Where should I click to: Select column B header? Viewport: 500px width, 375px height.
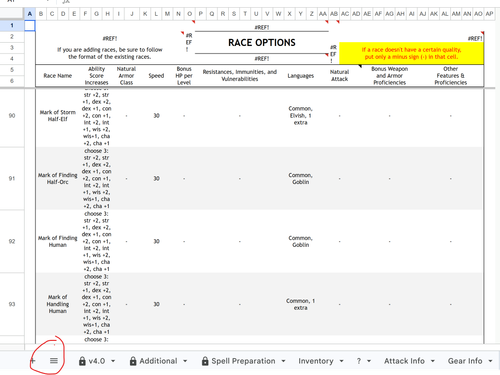pyautogui.click(x=41, y=14)
